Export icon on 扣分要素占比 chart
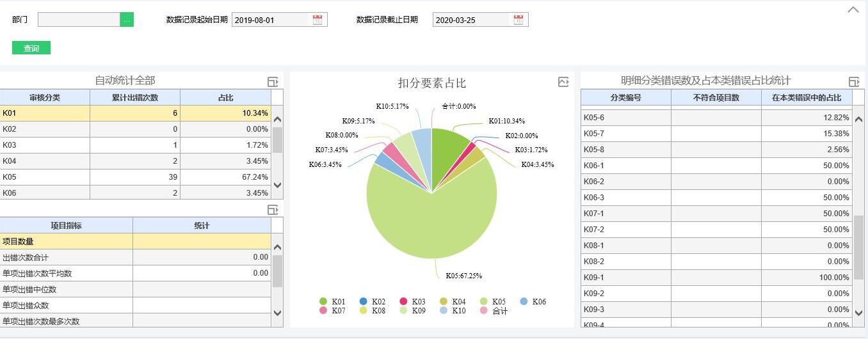The width and height of the screenshot is (868, 339). 563,81
